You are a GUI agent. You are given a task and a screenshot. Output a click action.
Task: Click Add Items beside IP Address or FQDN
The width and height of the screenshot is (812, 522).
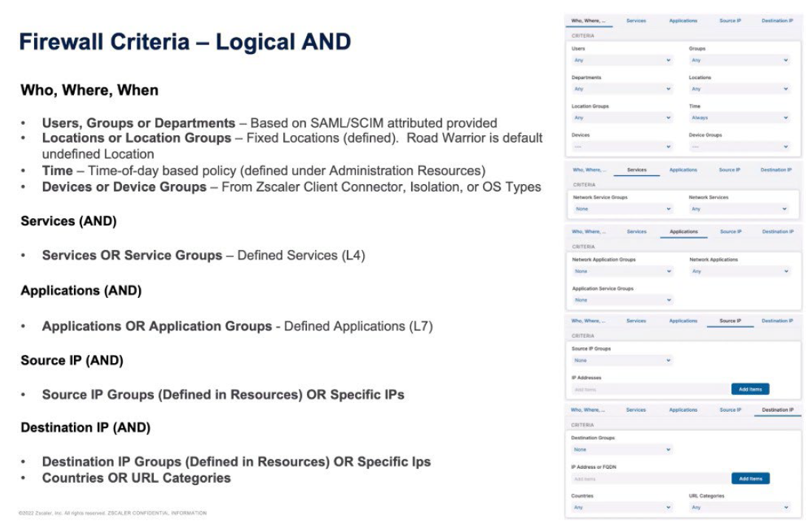pyautogui.click(x=750, y=478)
